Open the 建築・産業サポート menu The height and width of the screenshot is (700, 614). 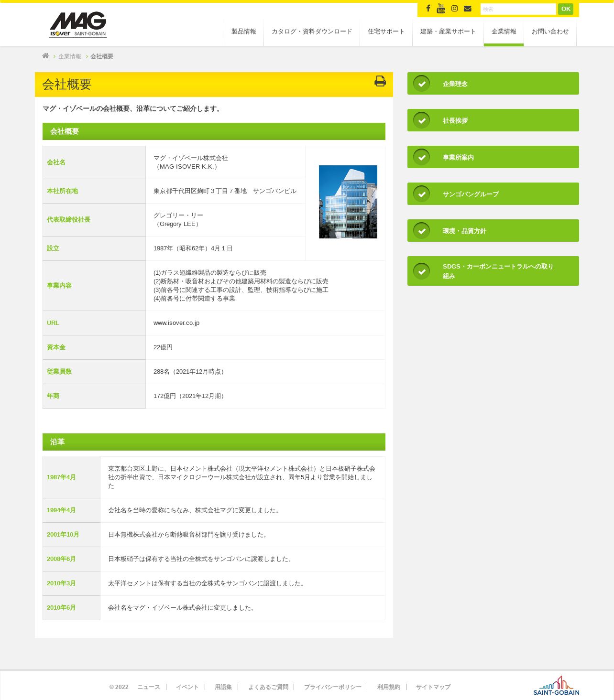(x=448, y=32)
